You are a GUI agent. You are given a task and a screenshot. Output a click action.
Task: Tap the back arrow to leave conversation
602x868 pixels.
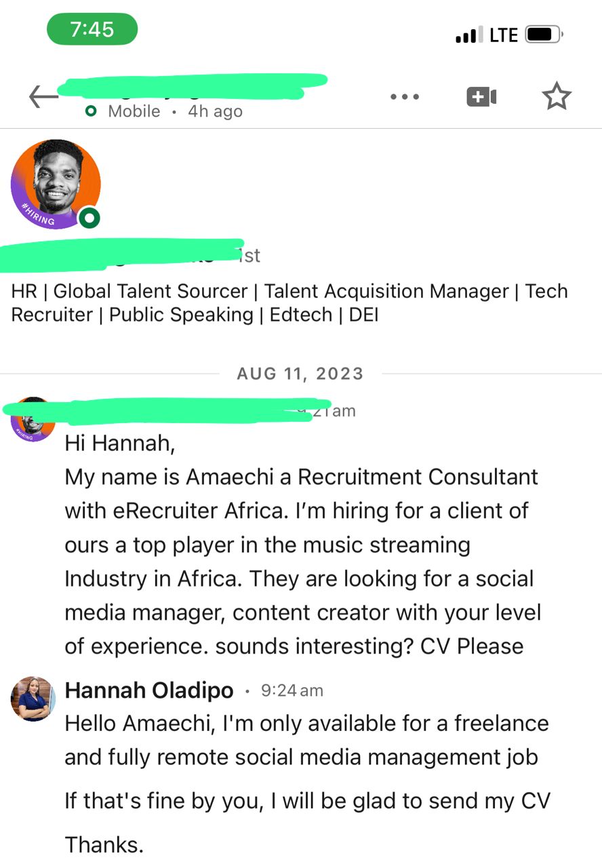click(43, 97)
